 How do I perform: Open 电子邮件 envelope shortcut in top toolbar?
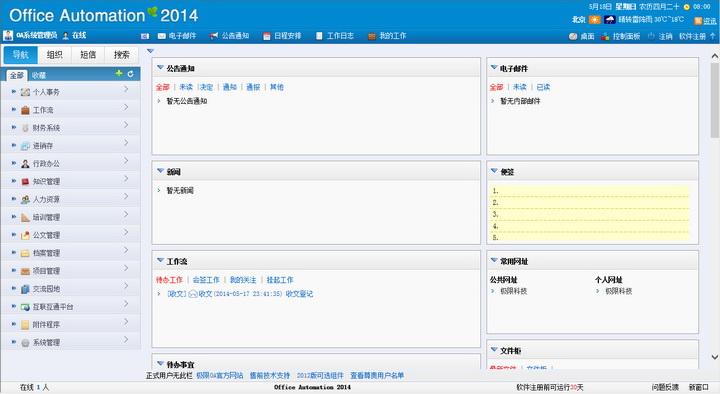[x=162, y=36]
